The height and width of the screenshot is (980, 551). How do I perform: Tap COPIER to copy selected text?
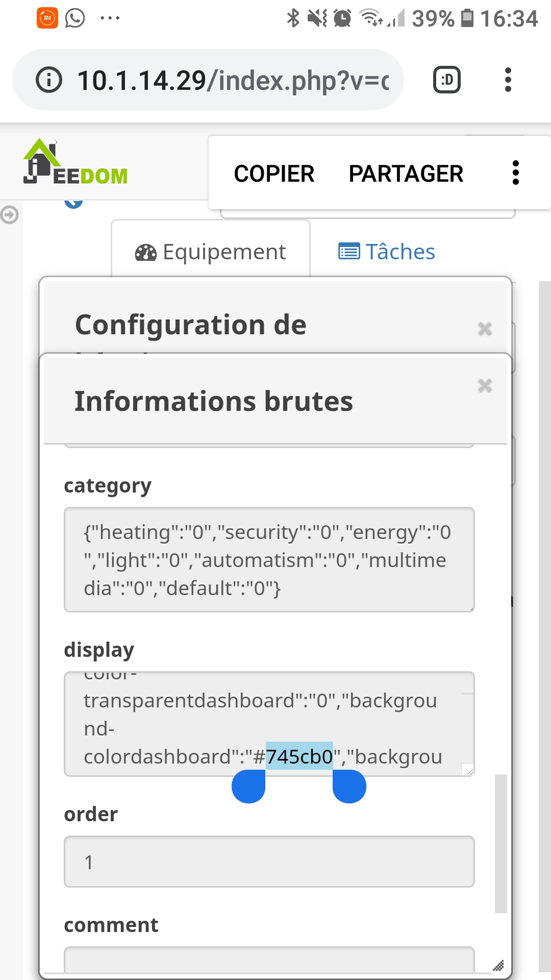coord(274,173)
